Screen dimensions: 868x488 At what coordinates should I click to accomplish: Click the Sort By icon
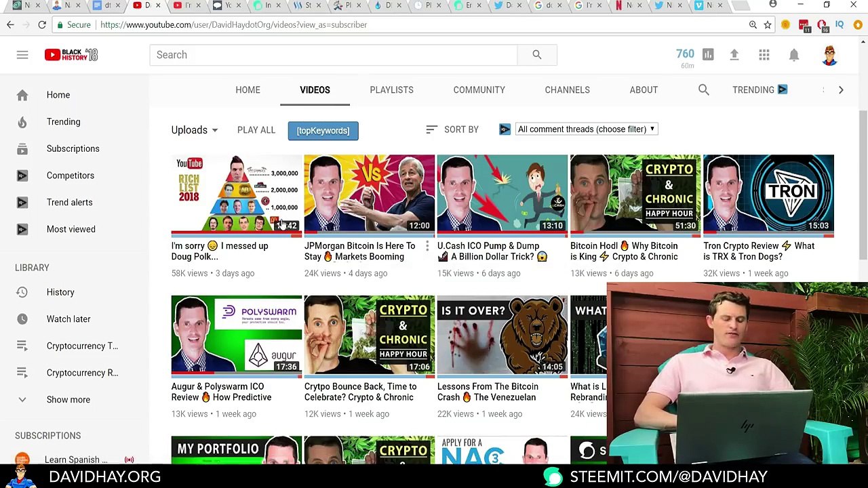pyautogui.click(x=431, y=129)
